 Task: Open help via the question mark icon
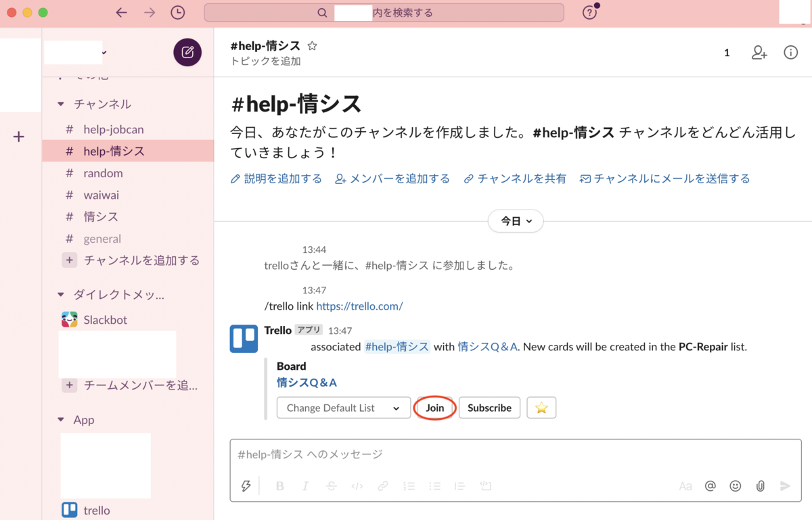tap(589, 12)
